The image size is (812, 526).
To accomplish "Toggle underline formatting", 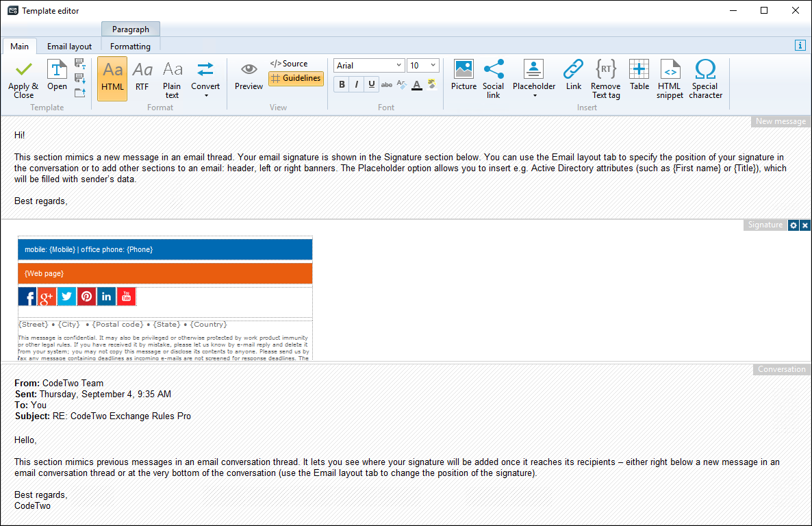I will pyautogui.click(x=371, y=84).
